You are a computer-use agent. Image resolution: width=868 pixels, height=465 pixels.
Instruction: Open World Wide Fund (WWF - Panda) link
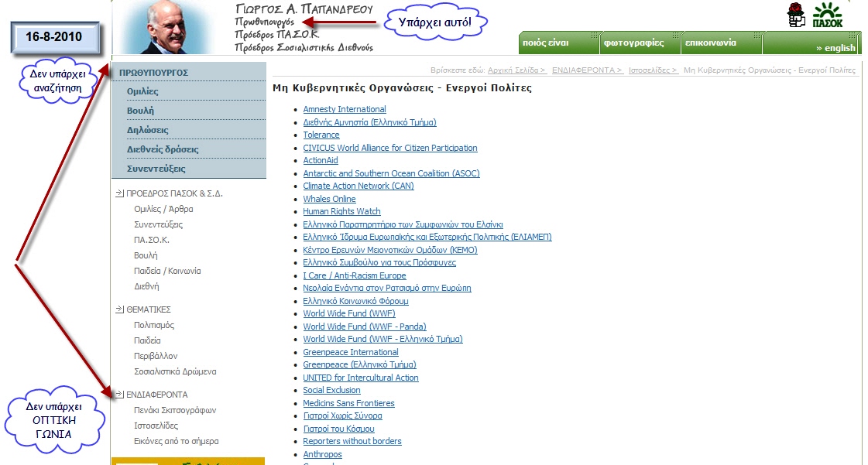(x=364, y=327)
